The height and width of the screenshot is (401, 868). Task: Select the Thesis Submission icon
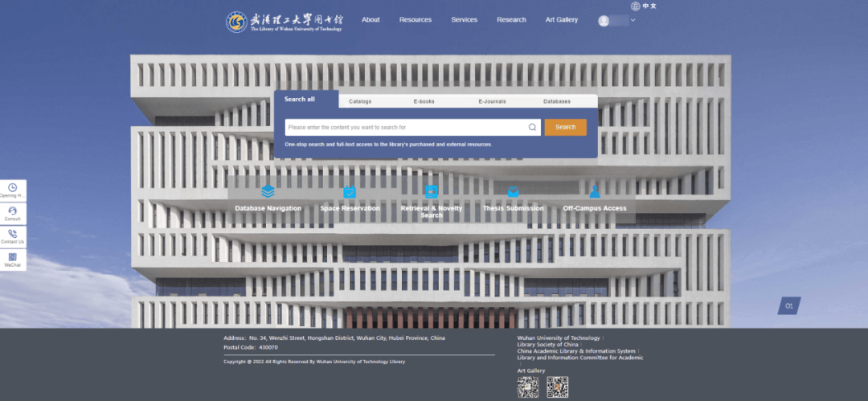[x=513, y=191]
